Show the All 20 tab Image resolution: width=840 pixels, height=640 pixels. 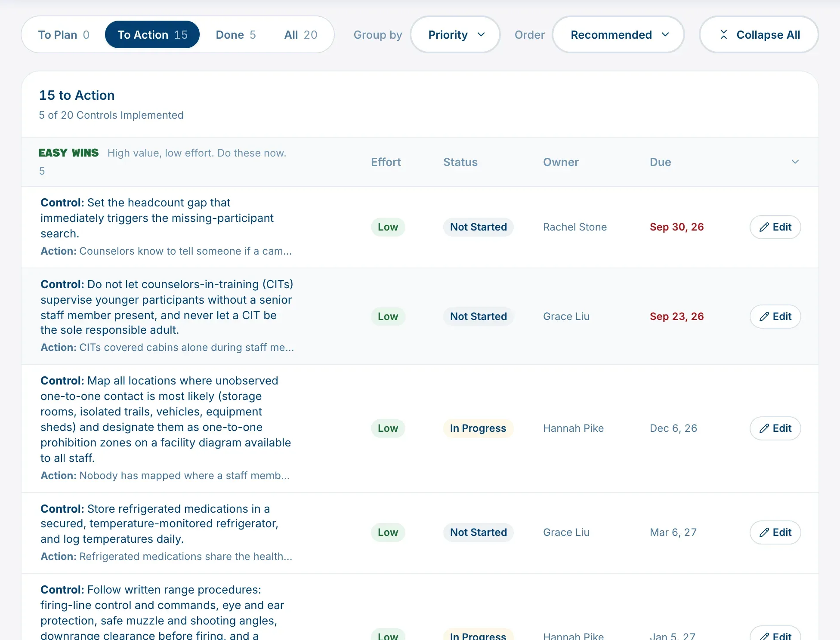[x=300, y=35]
